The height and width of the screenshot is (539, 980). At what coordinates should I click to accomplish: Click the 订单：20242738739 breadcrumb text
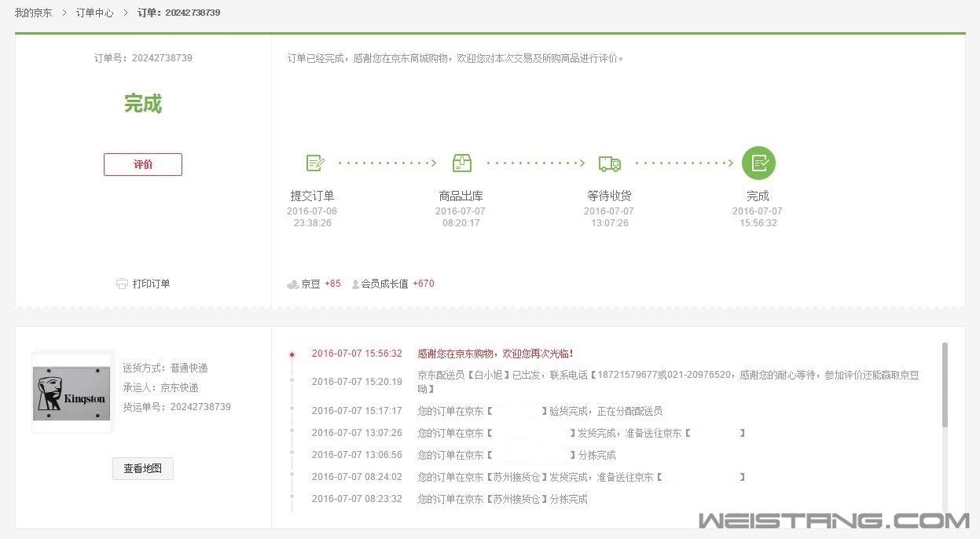(179, 13)
